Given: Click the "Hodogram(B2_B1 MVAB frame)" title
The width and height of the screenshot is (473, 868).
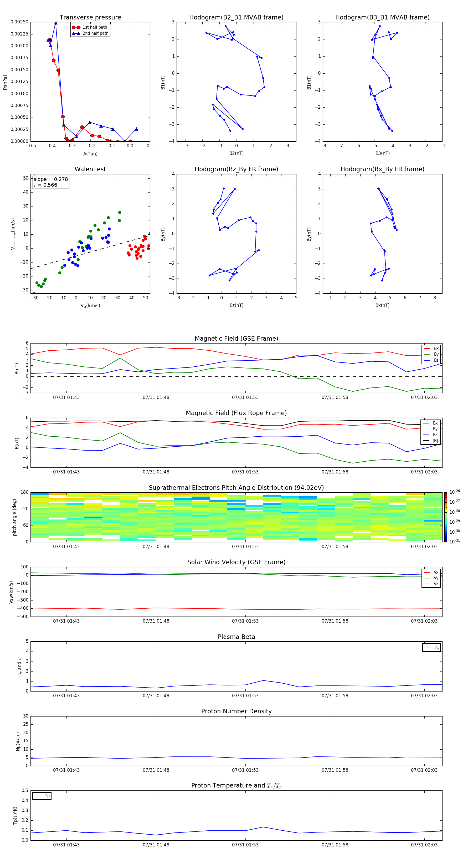Looking at the screenshot, I should pyautogui.click(x=236, y=18).
